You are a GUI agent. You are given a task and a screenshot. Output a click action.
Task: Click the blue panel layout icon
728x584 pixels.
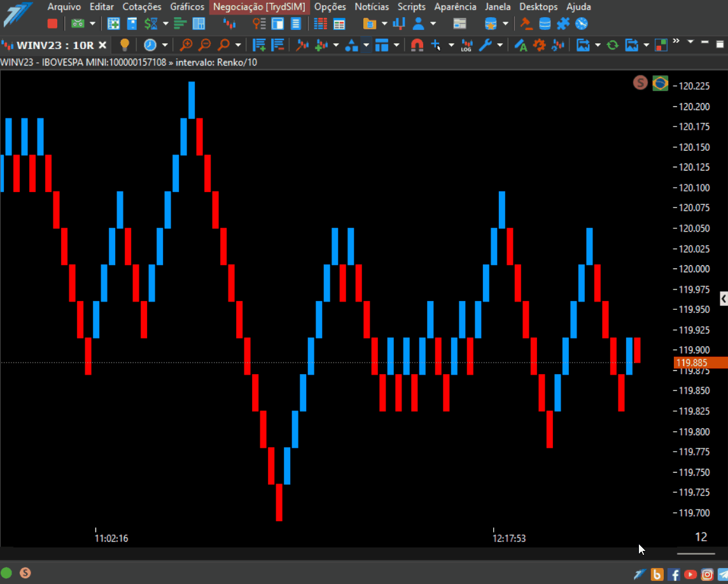coord(199,23)
